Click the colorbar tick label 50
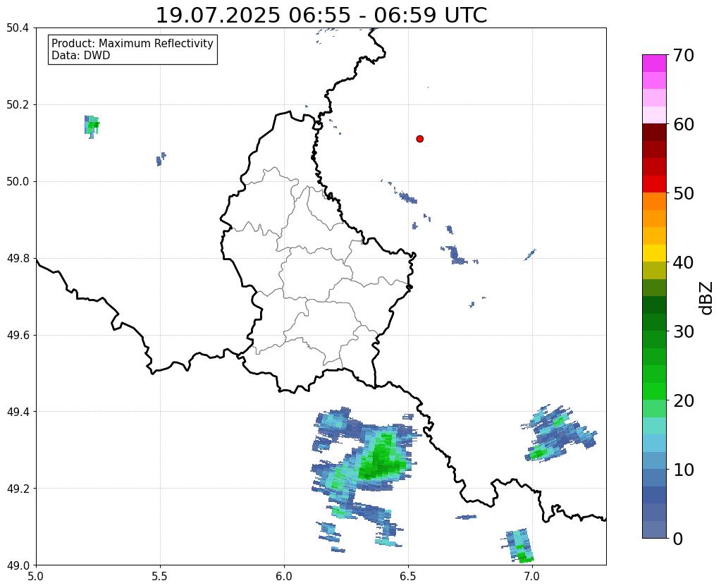The height and width of the screenshot is (588, 721). (684, 193)
